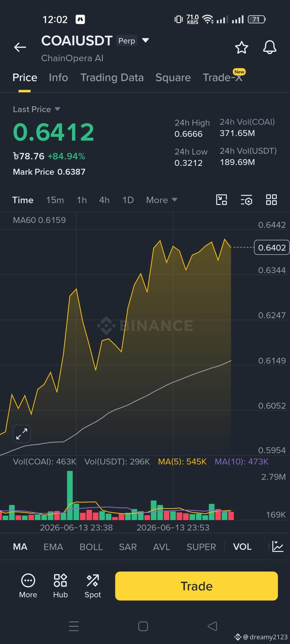Tap the Android home button
The height and width of the screenshot is (644, 290).
click(143, 626)
